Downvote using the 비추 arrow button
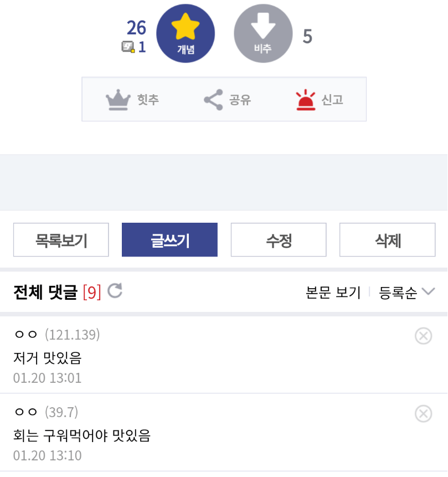The width and height of the screenshot is (448, 477). (x=263, y=33)
